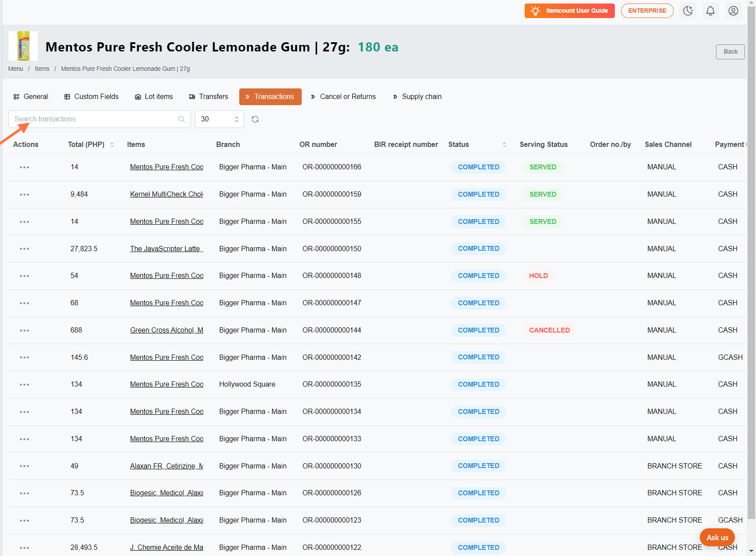Image resolution: width=756 pixels, height=556 pixels.
Task: Open J. Chemie Aceite de Ma link
Action: pyautogui.click(x=167, y=548)
